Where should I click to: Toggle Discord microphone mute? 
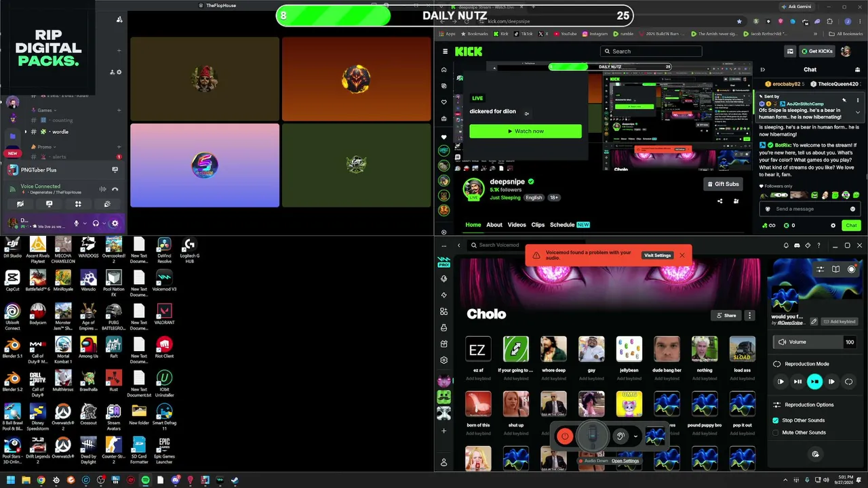(76, 223)
